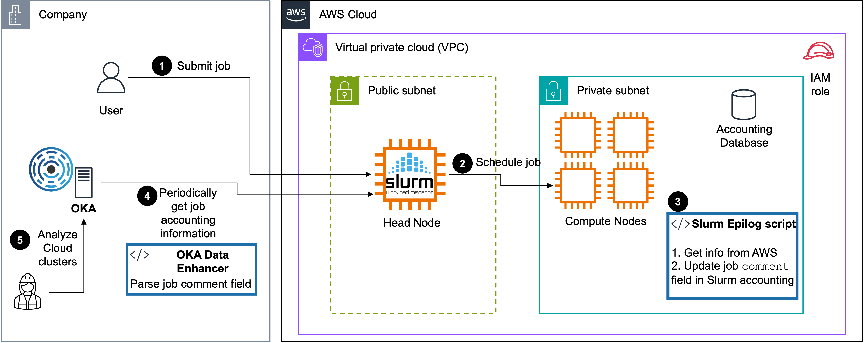Click the corporate data center building icon
The image size is (868, 343).
point(15,15)
